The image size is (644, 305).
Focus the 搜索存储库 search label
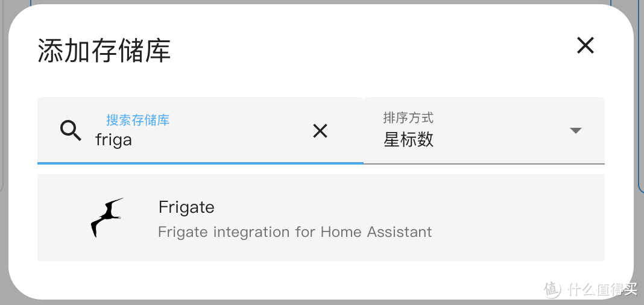pyautogui.click(x=137, y=120)
